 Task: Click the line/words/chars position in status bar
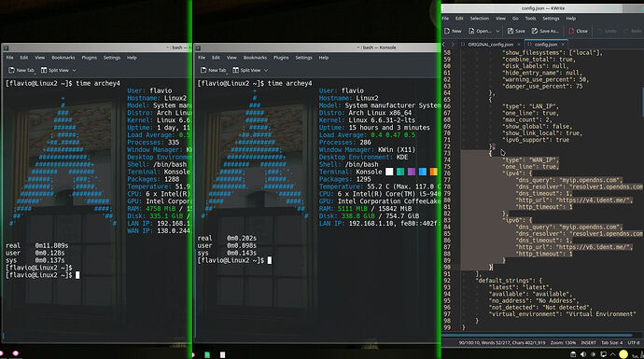(x=502, y=342)
